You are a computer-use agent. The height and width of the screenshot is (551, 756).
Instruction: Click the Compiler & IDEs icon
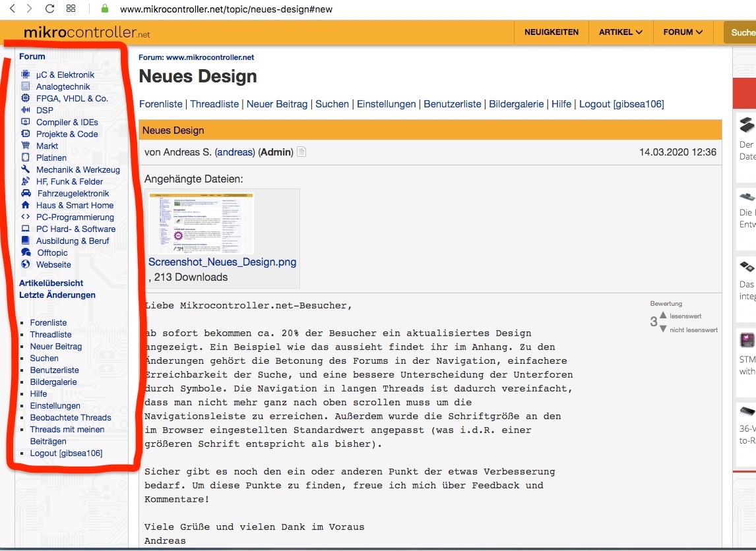click(x=26, y=122)
